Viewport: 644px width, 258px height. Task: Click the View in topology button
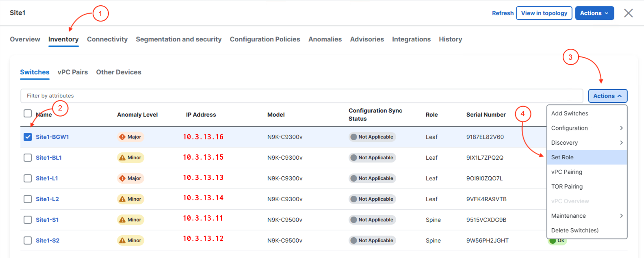tap(544, 13)
